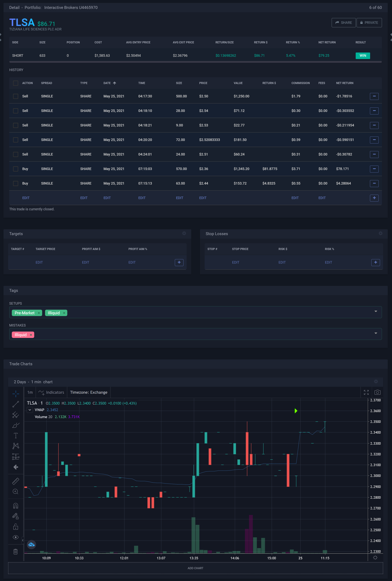Remove the Pre-Market setup tag
Screen dimensions: 392x581
tap(39, 313)
